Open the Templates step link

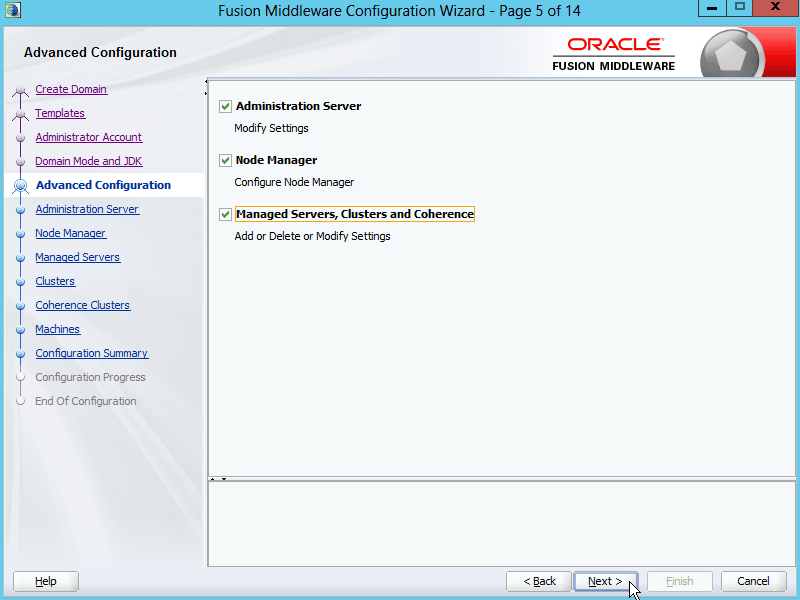point(60,113)
